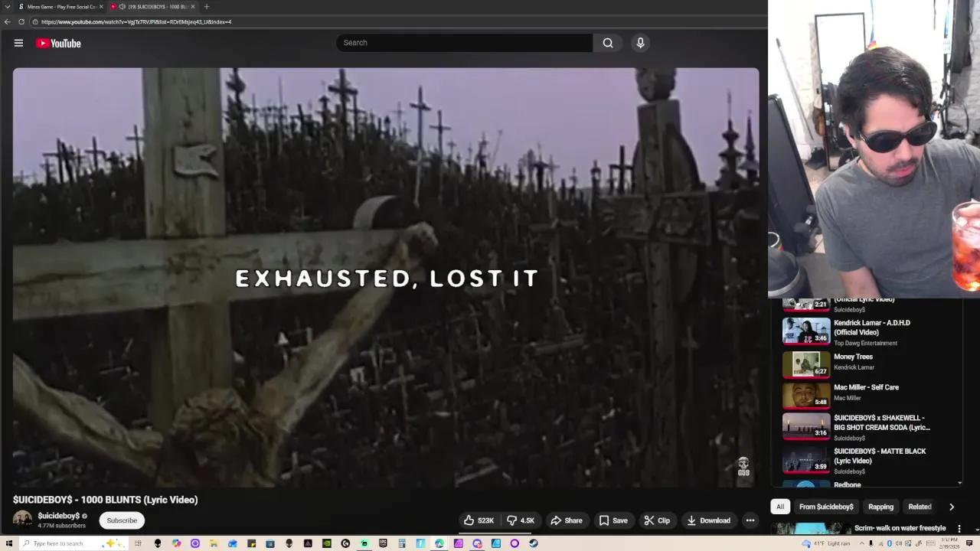Open Task View on the taskbar
The image size is (980, 551).
138,543
